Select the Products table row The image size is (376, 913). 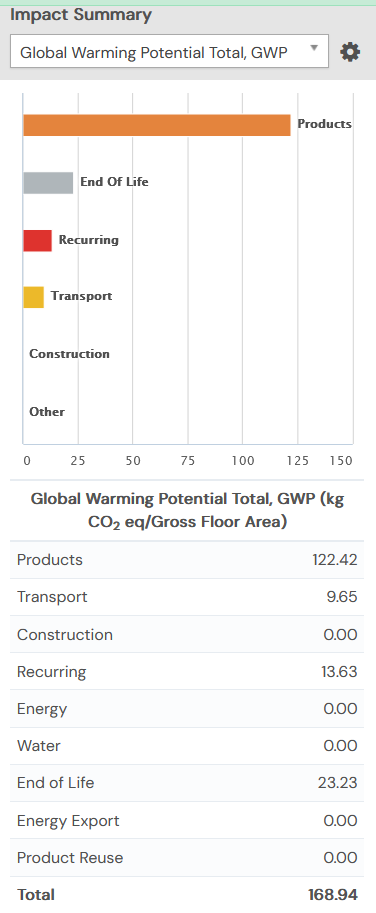click(187, 560)
